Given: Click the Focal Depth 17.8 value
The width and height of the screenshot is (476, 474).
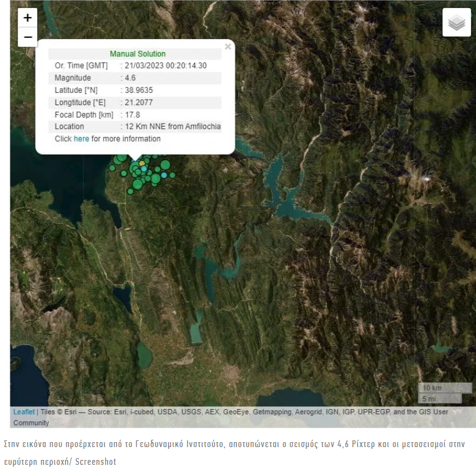Looking at the screenshot, I should click(131, 114).
